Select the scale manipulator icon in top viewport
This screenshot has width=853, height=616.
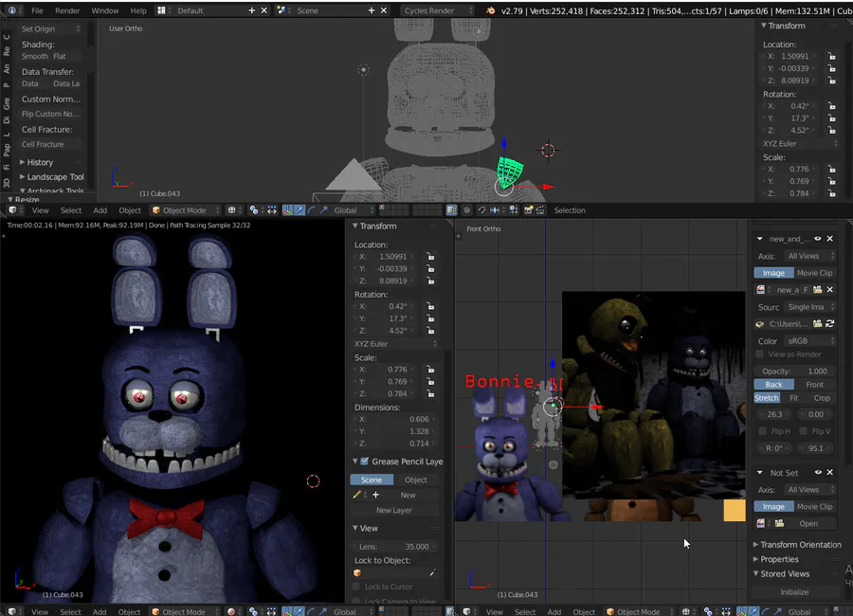click(324, 210)
